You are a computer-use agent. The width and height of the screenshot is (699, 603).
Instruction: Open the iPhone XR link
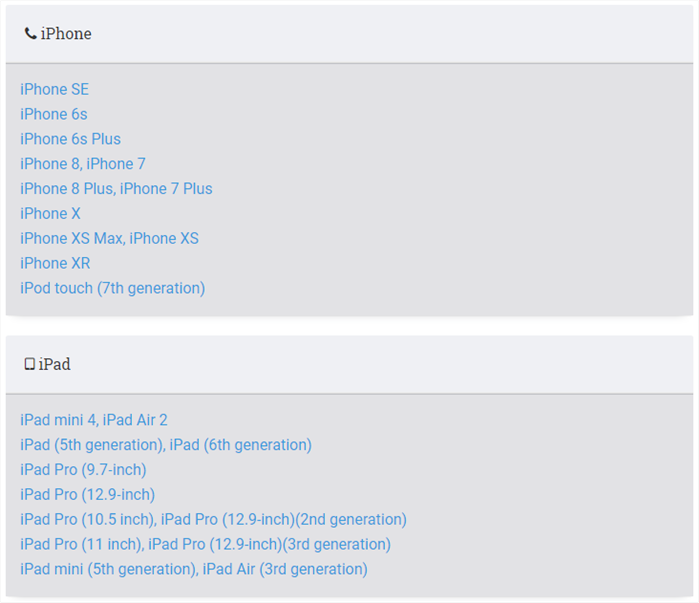pos(55,263)
